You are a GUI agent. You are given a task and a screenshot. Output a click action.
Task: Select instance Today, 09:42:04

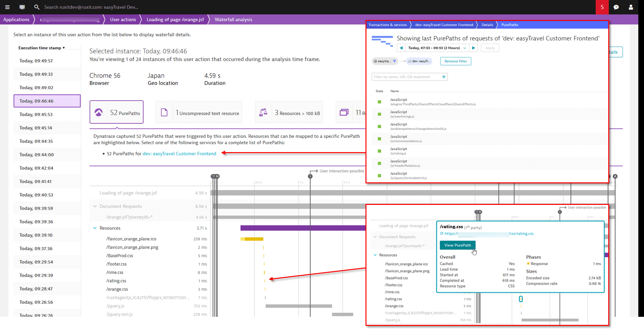coord(47,168)
